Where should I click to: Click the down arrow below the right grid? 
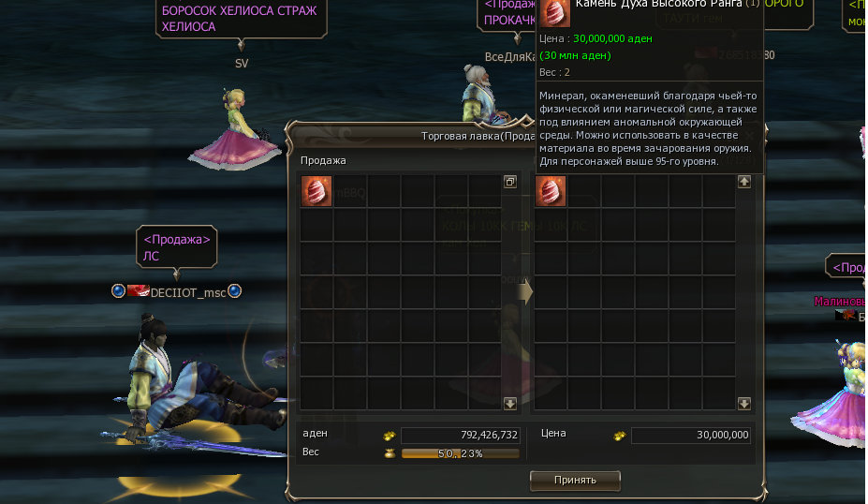point(744,404)
